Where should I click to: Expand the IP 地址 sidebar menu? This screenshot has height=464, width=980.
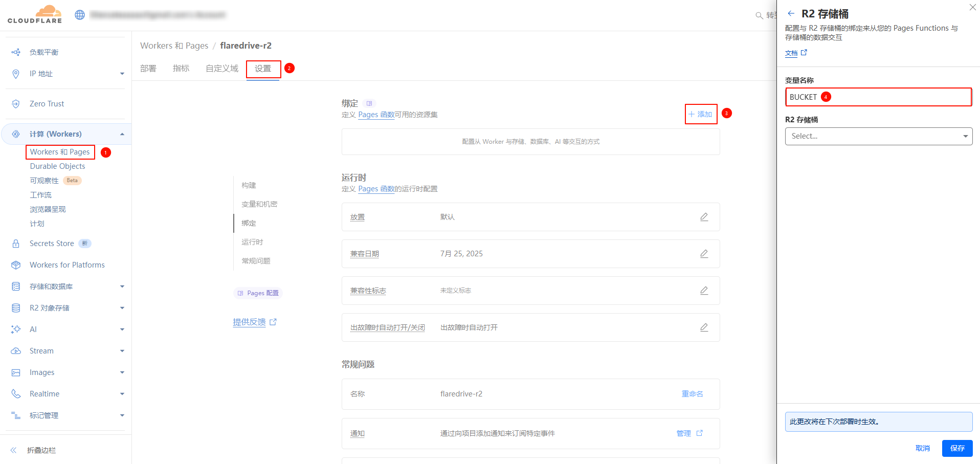coord(122,74)
